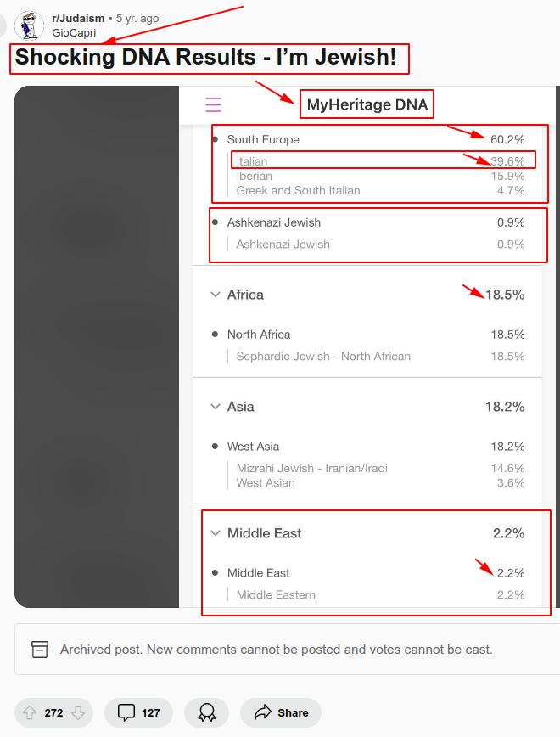Select the West Asia ethnicity row
This screenshot has width=560, height=737.
[253, 447]
